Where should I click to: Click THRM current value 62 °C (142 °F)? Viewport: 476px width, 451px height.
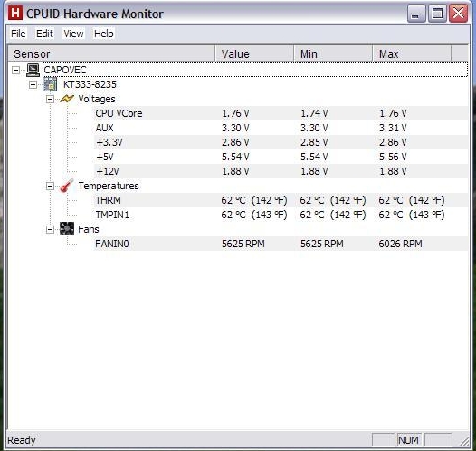pyautogui.click(x=254, y=200)
